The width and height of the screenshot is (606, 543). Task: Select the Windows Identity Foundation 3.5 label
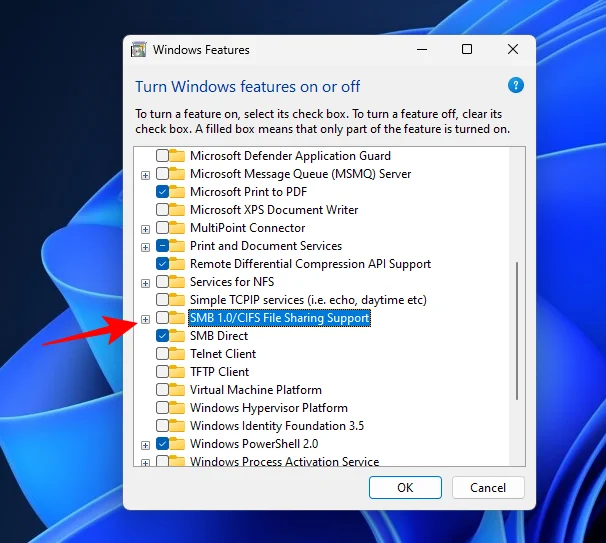click(277, 426)
